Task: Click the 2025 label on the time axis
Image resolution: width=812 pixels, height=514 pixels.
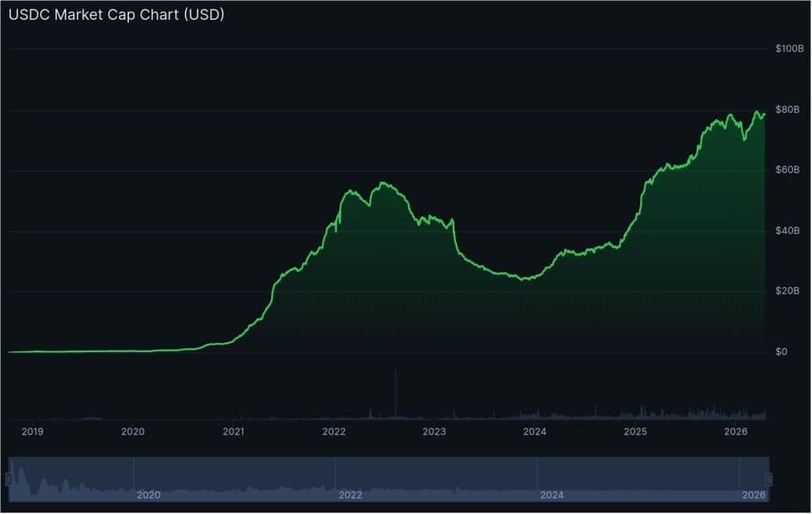Action: pyautogui.click(x=637, y=432)
